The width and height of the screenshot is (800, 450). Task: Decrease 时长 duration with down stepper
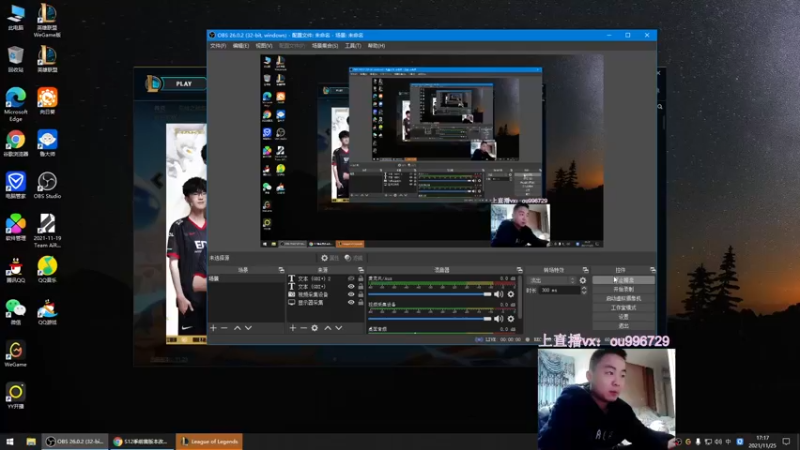584,292
